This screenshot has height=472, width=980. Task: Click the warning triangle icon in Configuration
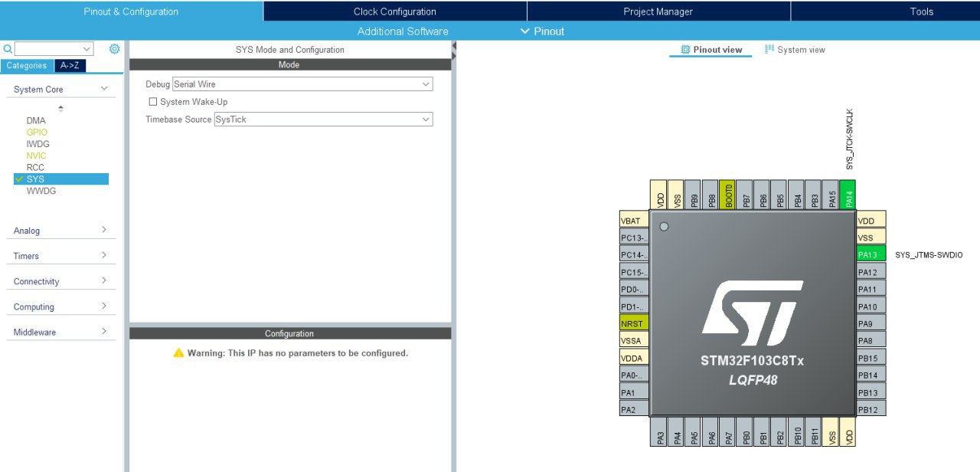[x=178, y=353]
